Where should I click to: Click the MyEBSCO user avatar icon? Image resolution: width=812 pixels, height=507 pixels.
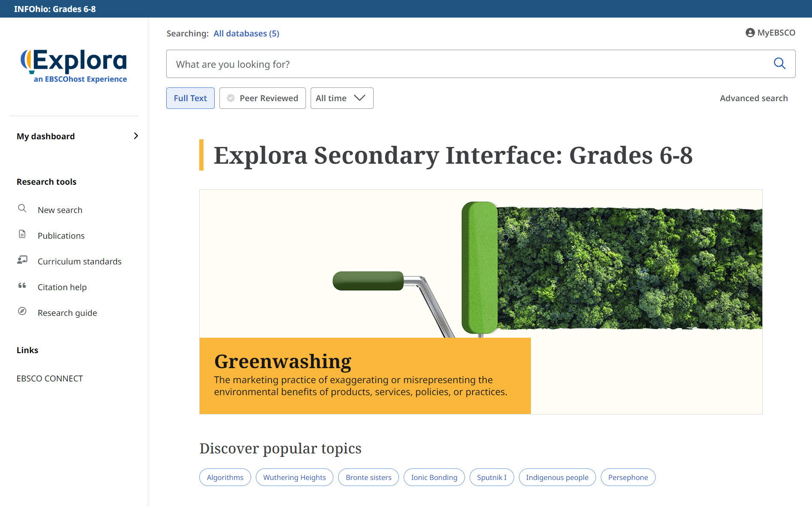tap(750, 33)
